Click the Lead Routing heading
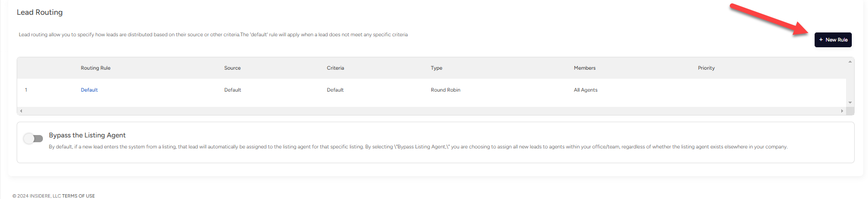868x199 pixels. click(40, 12)
